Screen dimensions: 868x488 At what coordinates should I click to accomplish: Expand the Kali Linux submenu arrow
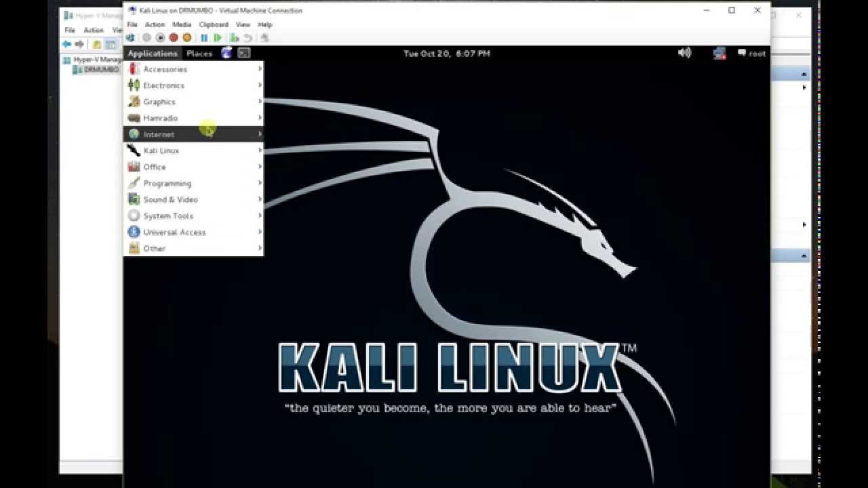[x=260, y=150]
